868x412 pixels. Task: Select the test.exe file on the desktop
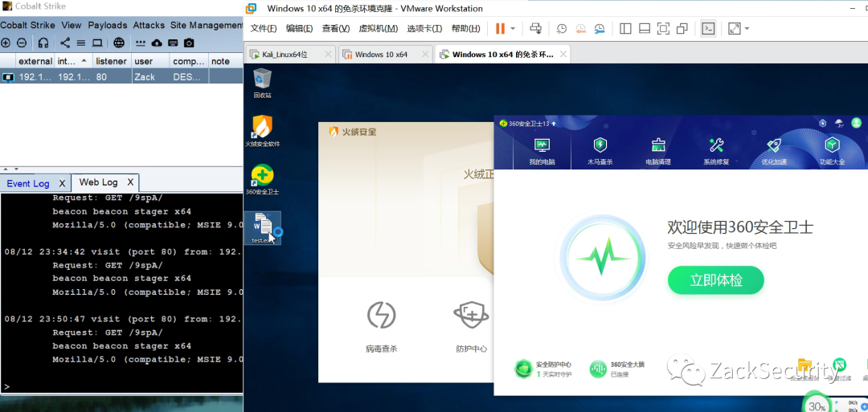click(262, 228)
